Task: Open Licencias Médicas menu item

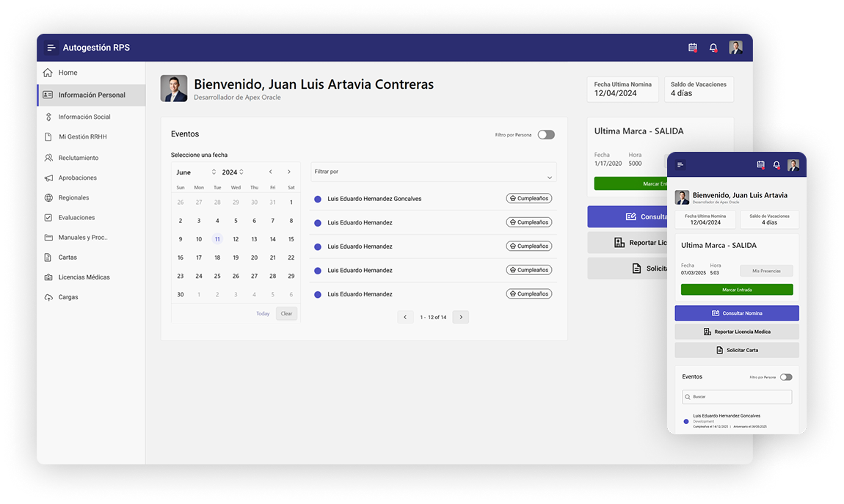Action: coord(84,277)
